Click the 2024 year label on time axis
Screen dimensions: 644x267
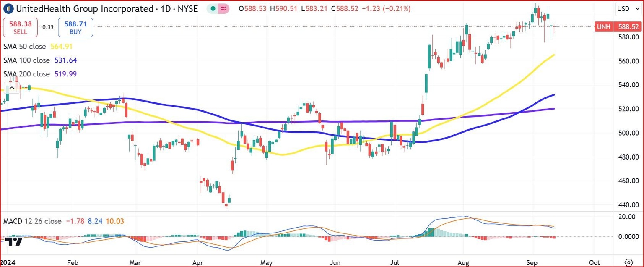(x=8, y=262)
